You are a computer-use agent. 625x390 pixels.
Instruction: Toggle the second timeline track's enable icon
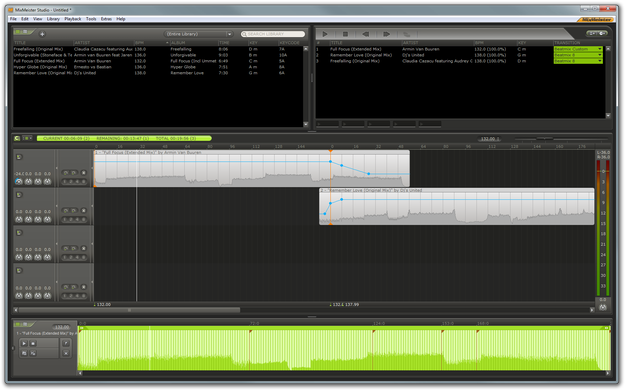(19, 195)
